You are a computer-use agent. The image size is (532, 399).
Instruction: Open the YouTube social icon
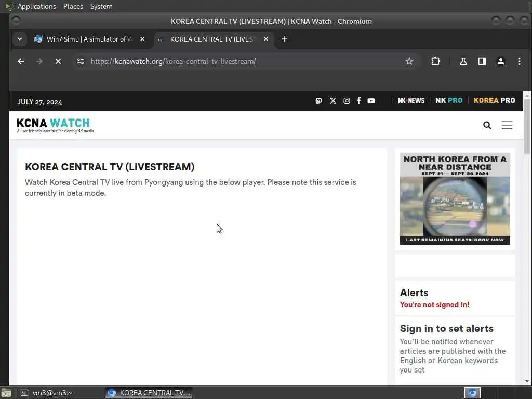tap(371, 101)
